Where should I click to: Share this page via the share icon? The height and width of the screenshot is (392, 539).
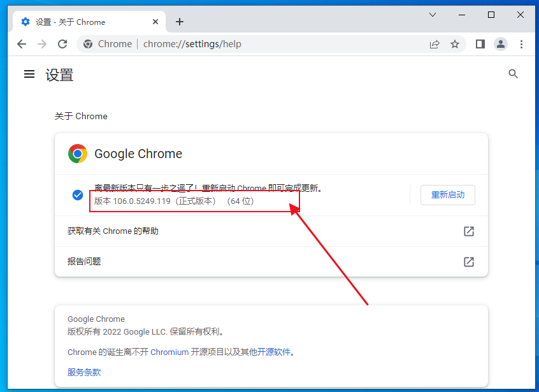tap(435, 44)
